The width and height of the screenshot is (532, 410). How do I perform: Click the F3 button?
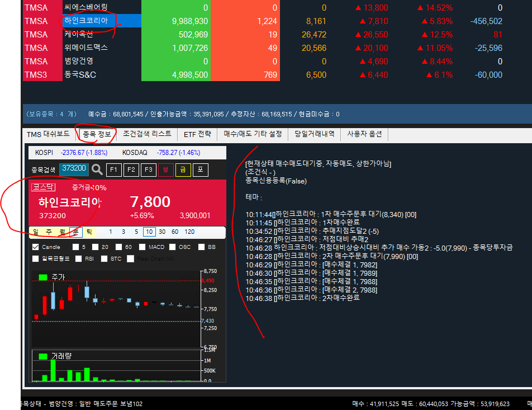pos(148,169)
